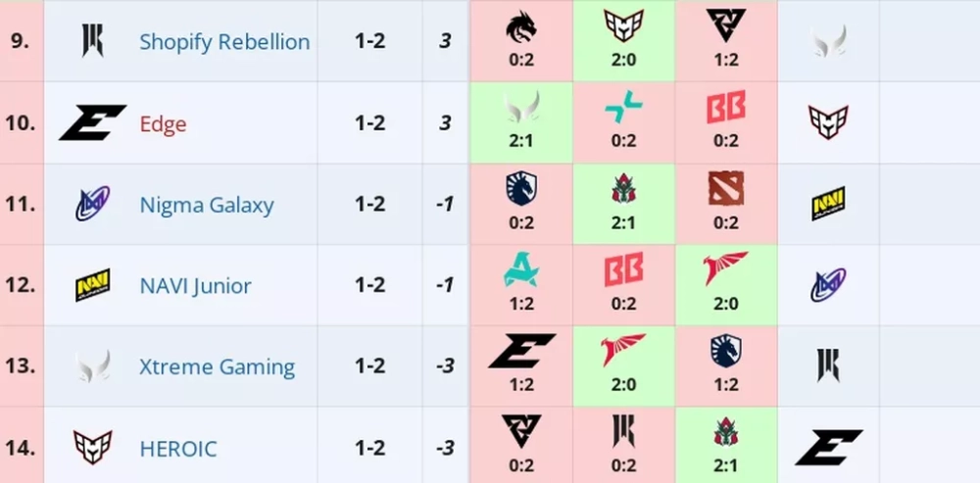Viewport: 980px width, 483px height.
Task: Click BetBoom logo in Edge's 0:2 match
Action: [726, 108]
